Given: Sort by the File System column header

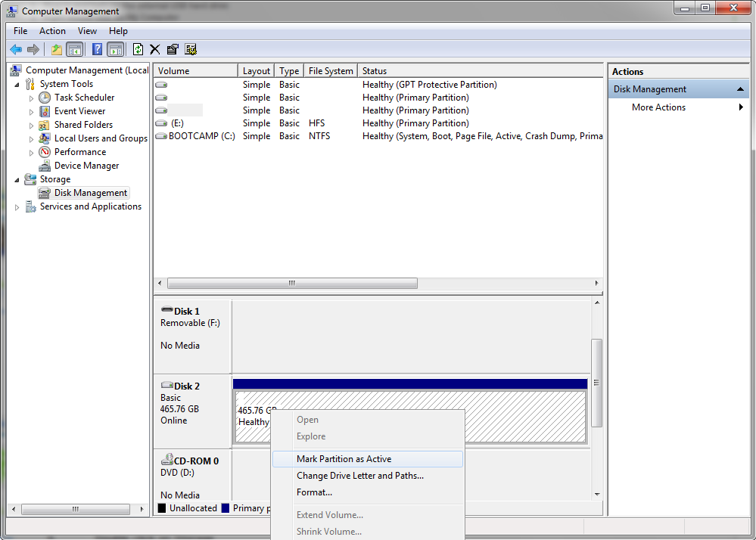Looking at the screenshot, I should tap(331, 71).
